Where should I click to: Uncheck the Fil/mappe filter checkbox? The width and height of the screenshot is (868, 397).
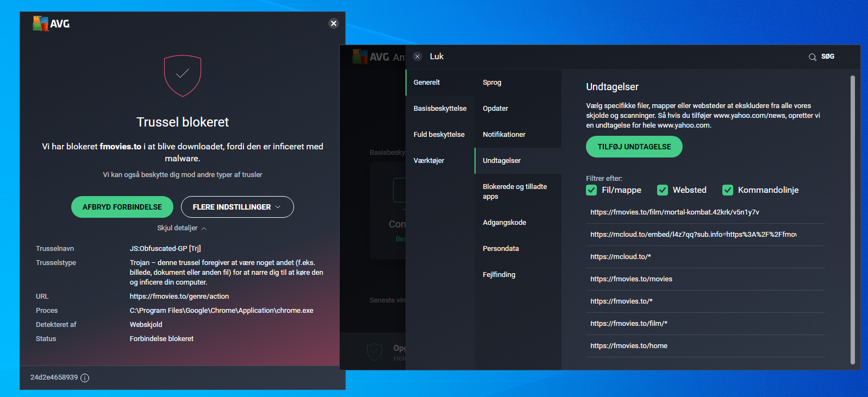(591, 190)
